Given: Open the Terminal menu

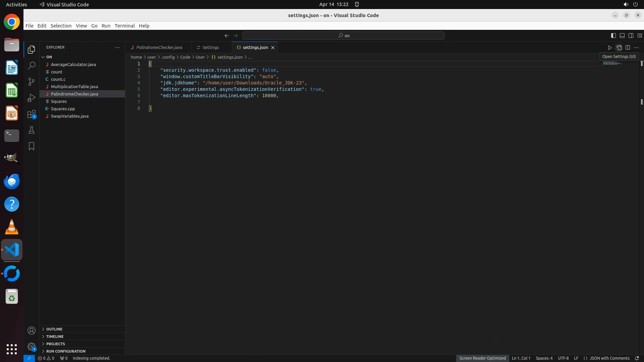Looking at the screenshot, I should click(124, 26).
